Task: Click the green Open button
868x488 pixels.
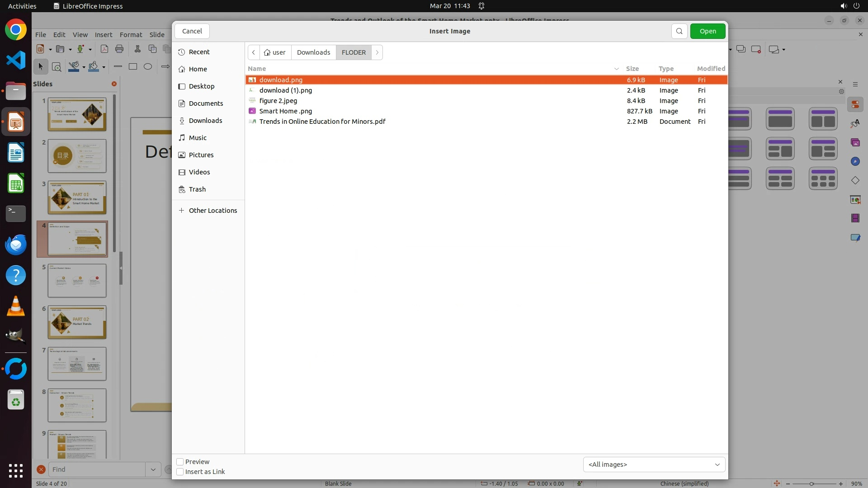Action: 708,31
